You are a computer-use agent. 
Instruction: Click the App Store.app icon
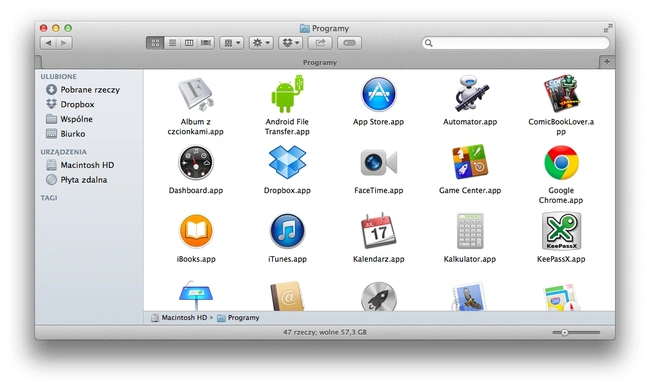pyautogui.click(x=378, y=94)
